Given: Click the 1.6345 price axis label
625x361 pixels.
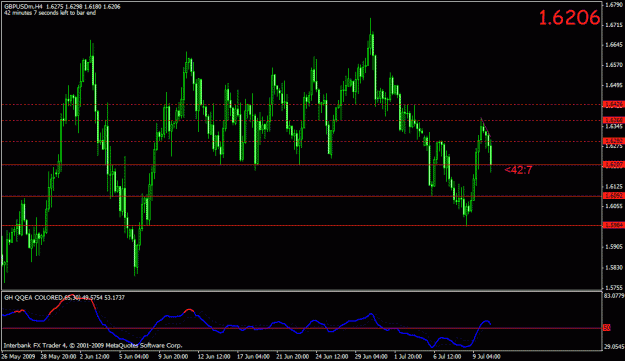Looking at the screenshot, I should point(614,127).
